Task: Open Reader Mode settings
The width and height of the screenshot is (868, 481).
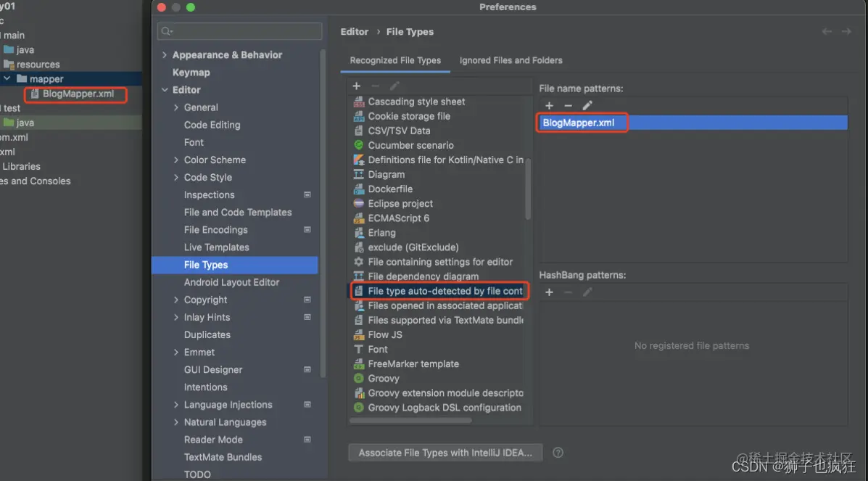Action: (213, 440)
